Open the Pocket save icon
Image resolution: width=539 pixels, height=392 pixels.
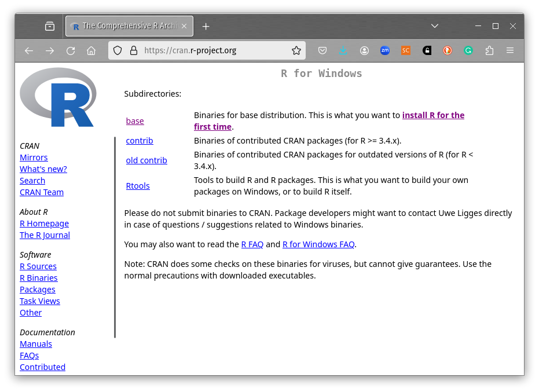[323, 51]
